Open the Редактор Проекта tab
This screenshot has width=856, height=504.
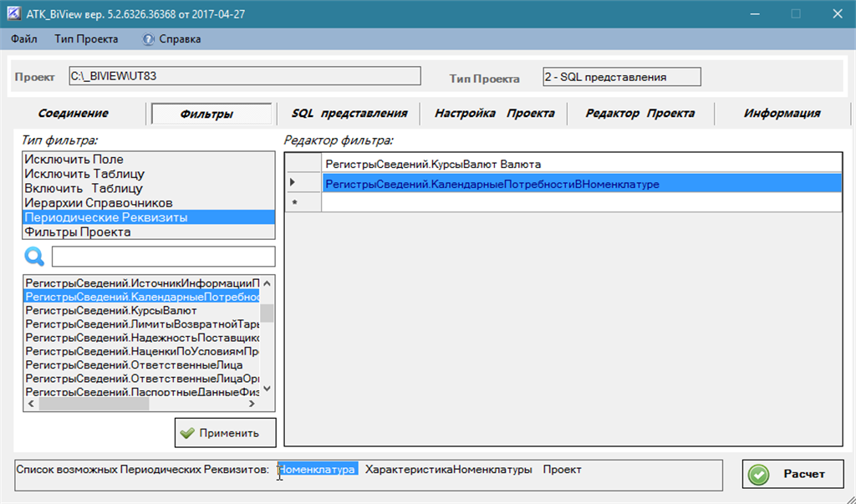(x=639, y=113)
